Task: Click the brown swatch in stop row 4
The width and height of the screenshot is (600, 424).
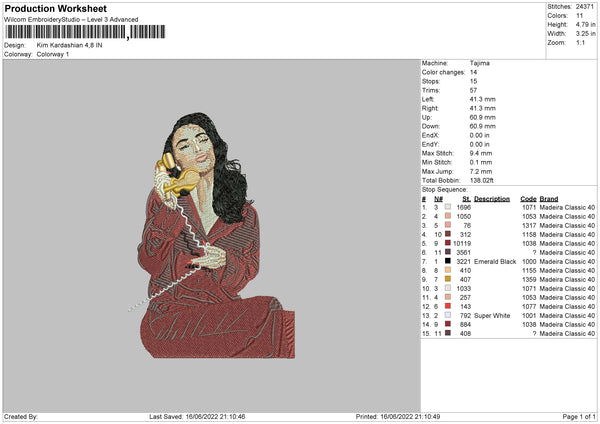Action: pos(448,234)
